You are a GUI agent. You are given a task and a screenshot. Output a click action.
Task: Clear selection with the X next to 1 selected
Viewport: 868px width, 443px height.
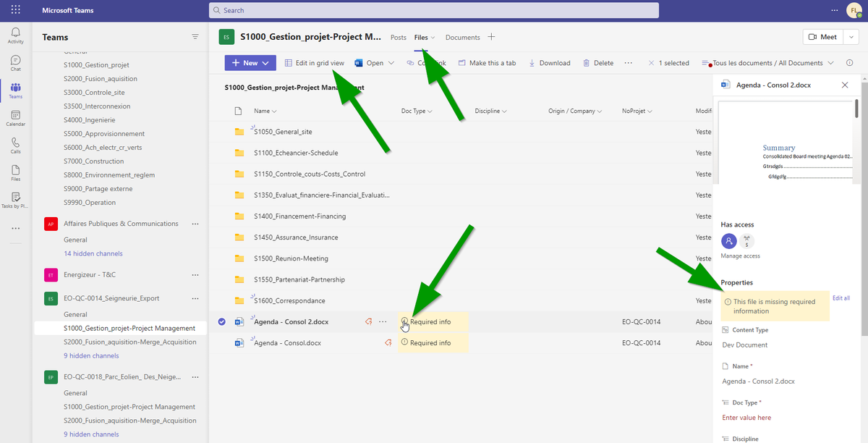[651, 63]
